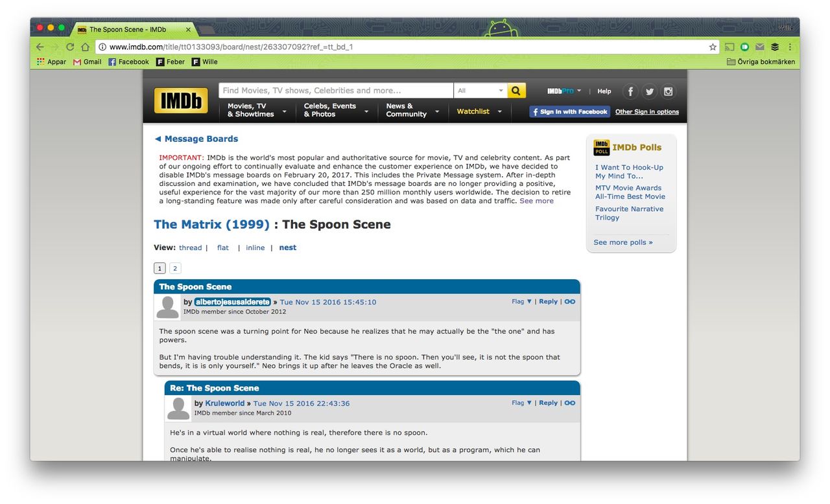Open IMDb's Twitter page icon
The image size is (830, 504).
click(x=649, y=91)
